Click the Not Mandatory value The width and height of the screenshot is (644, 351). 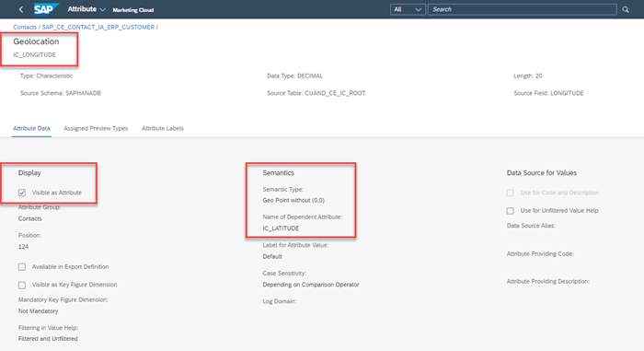(39, 311)
